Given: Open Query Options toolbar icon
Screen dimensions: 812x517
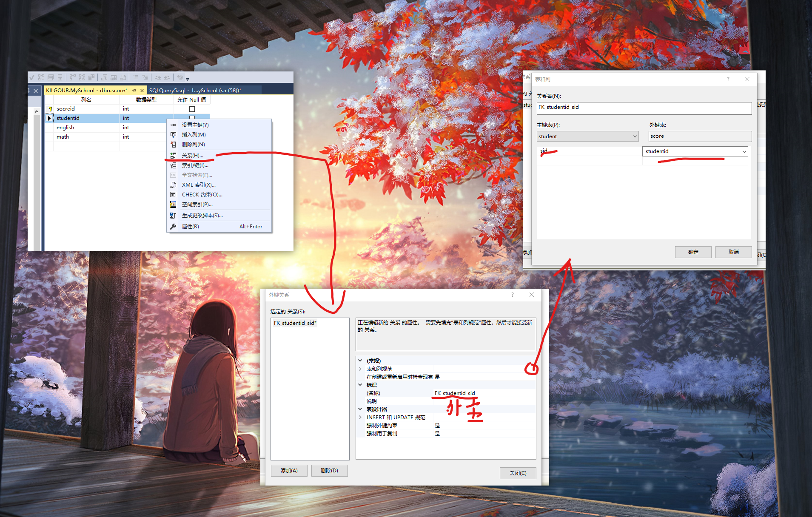Looking at the screenshot, I should point(51,77).
